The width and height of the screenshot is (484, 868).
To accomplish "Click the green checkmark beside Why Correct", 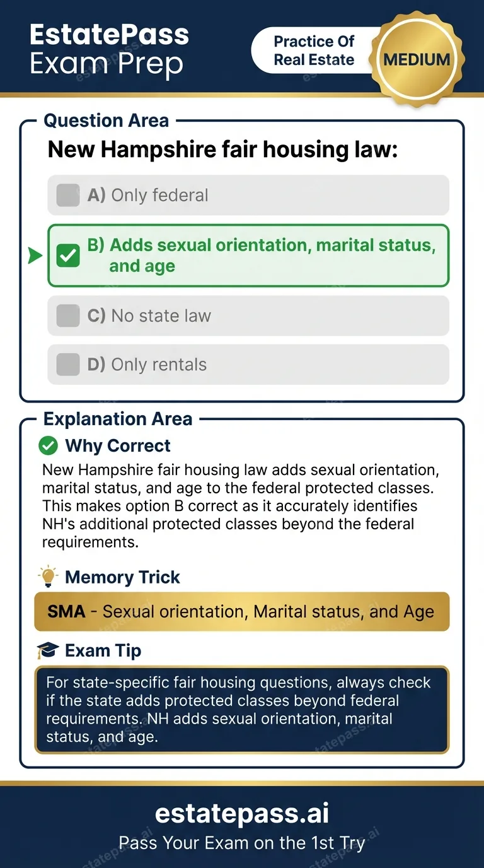I will [x=48, y=446].
